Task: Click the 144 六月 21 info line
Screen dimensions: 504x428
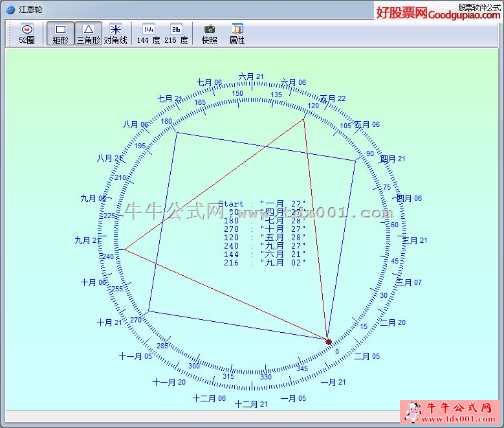Action: tap(265, 254)
